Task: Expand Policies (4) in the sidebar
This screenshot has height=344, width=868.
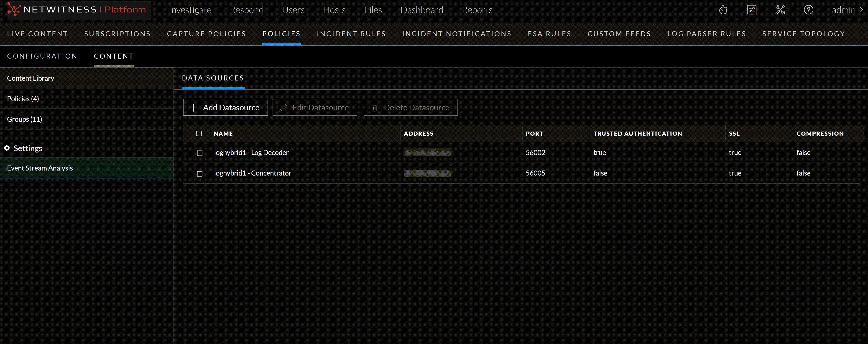Action: point(23,98)
